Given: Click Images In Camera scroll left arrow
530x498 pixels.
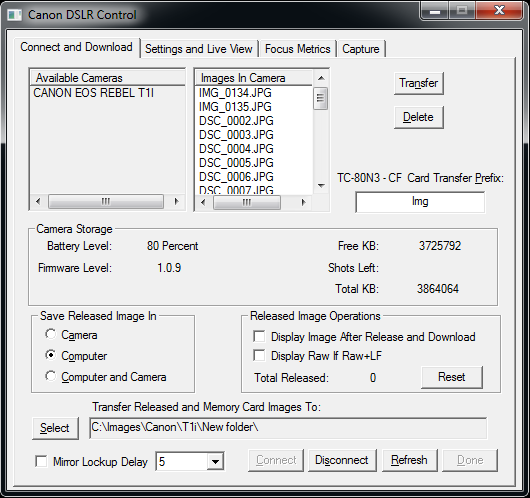Looking at the screenshot, I should [203, 202].
